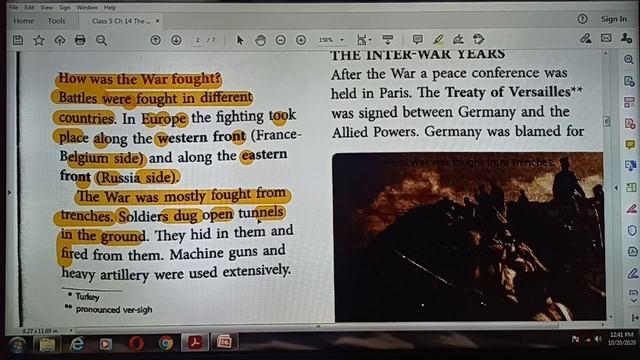Open the Protect shield tool in right pane
This screenshot has width=640, height=360.
pyautogui.click(x=631, y=230)
